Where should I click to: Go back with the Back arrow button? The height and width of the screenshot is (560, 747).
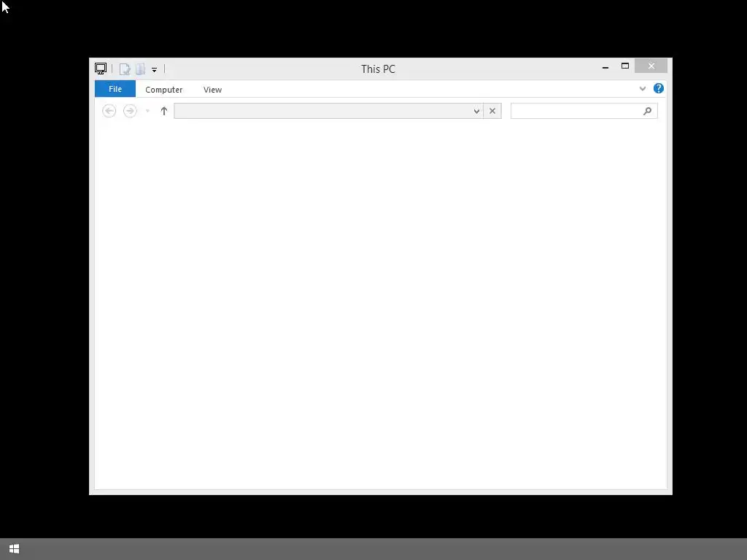(109, 111)
